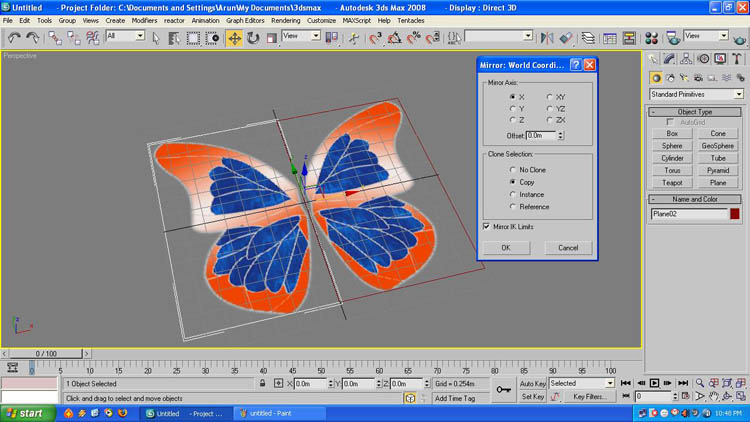The width and height of the screenshot is (750, 422).
Task: Choose Instance in Clone Selection
Action: click(x=513, y=195)
